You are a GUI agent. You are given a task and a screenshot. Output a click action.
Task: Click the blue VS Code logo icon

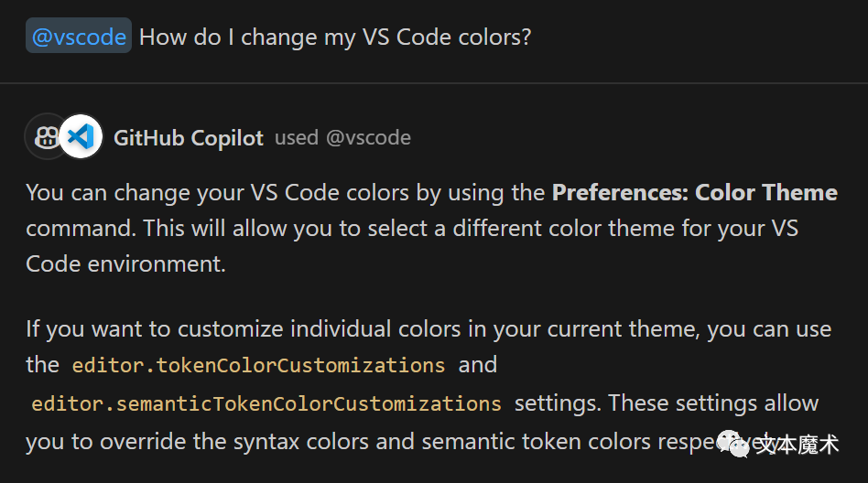pos(81,136)
